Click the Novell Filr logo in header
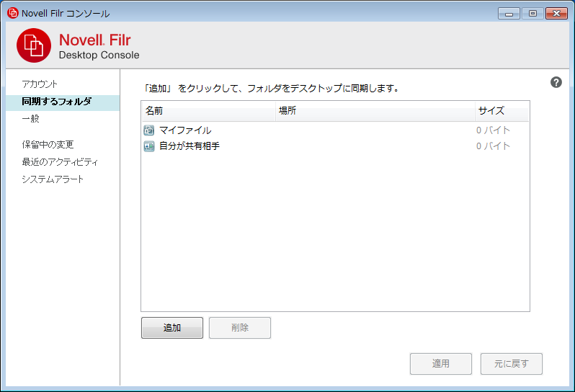Screen dimensions: 575x392 34,45
